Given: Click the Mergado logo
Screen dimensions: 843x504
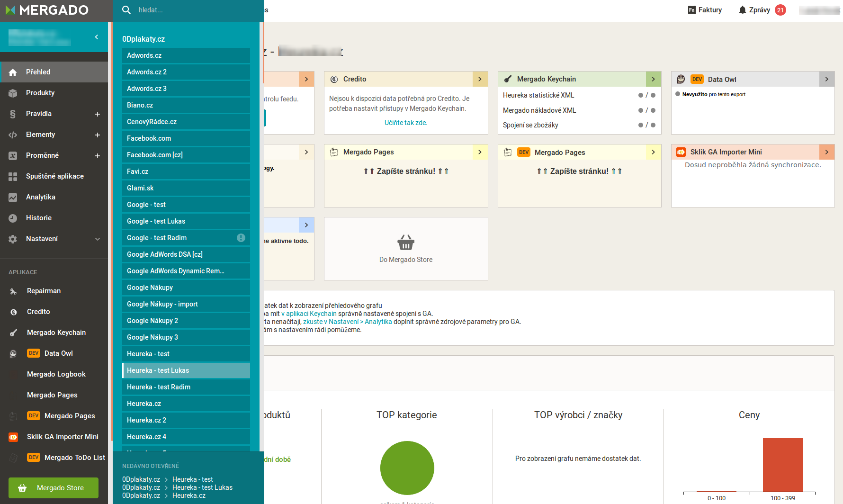Looking at the screenshot, I should [x=47, y=10].
